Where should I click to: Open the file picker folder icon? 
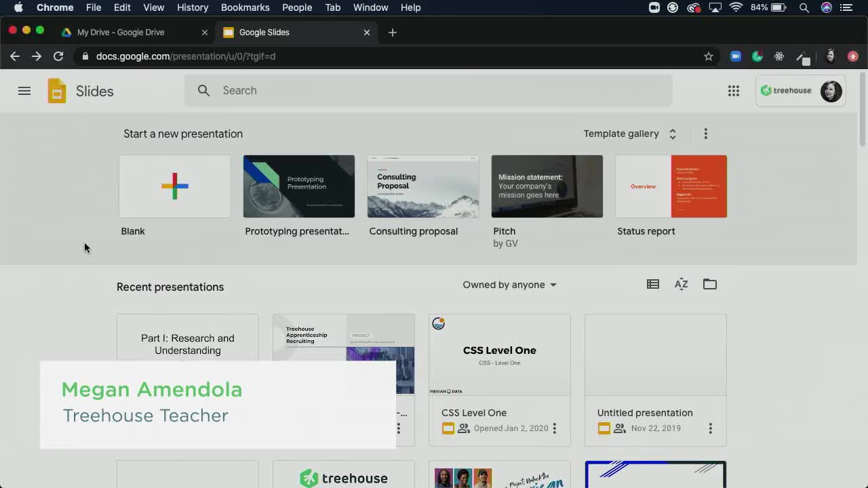point(709,284)
